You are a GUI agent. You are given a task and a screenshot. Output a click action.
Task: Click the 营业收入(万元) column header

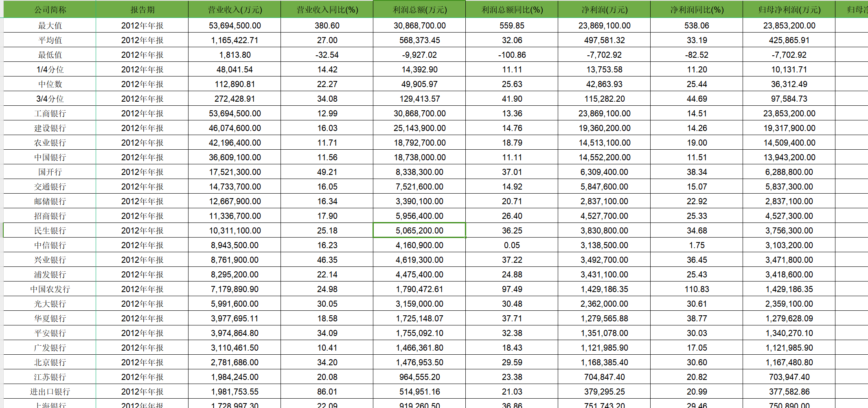click(235, 9)
